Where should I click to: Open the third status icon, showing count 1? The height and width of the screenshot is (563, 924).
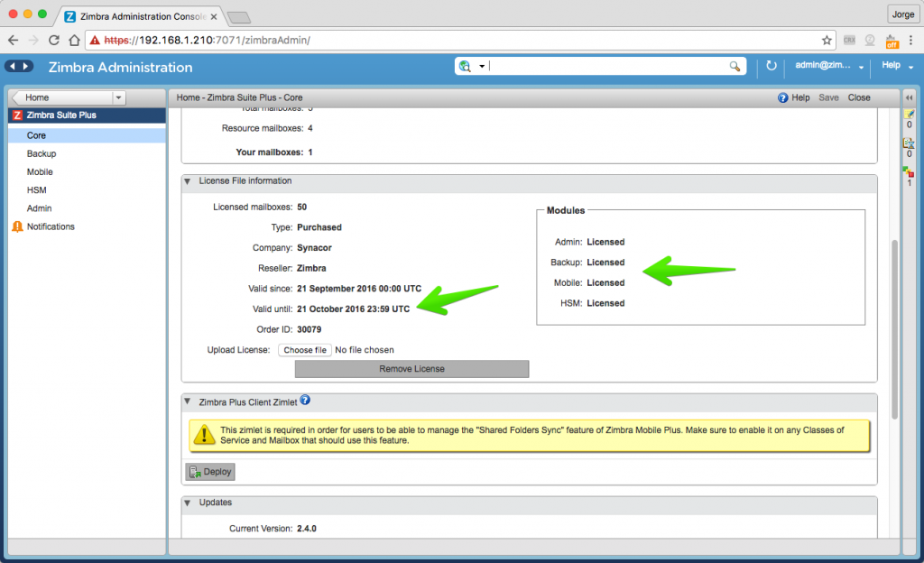[909, 172]
